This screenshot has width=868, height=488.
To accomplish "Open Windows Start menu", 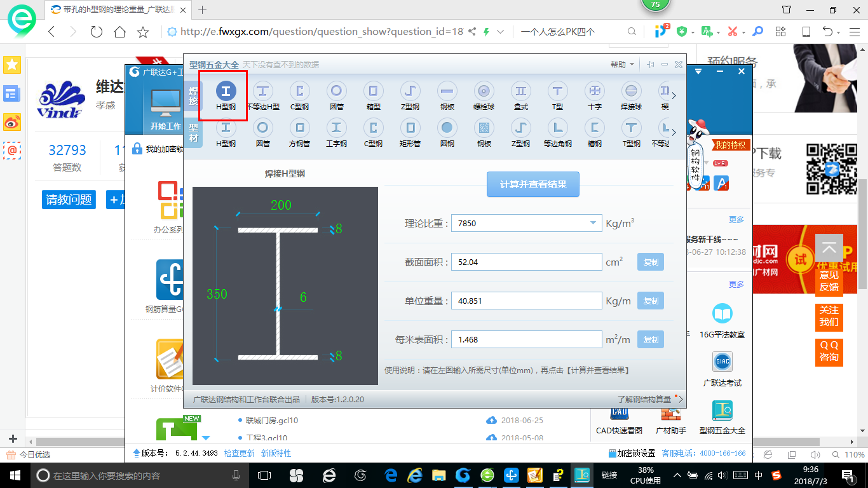I will tap(15, 475).
